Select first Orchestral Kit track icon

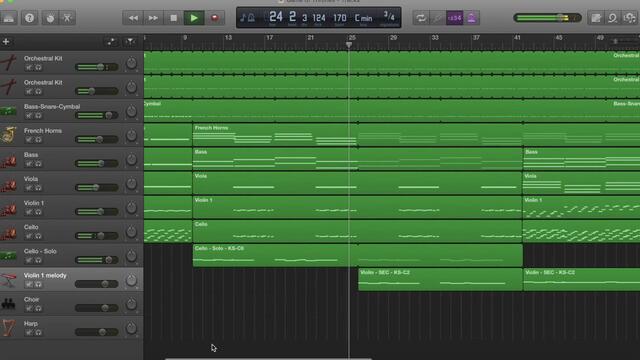[x=9, y=63]
